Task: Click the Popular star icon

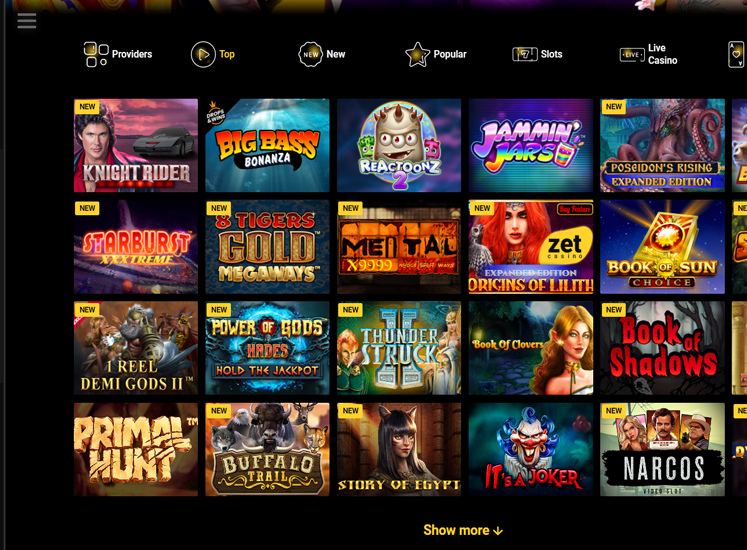Action: [417, 54]
